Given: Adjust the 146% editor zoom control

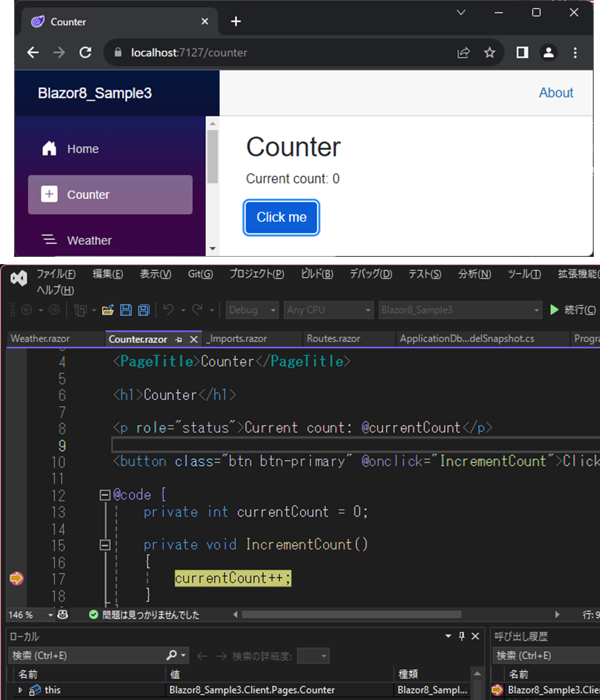Looking at the screenshot, I should click(26, 615).
